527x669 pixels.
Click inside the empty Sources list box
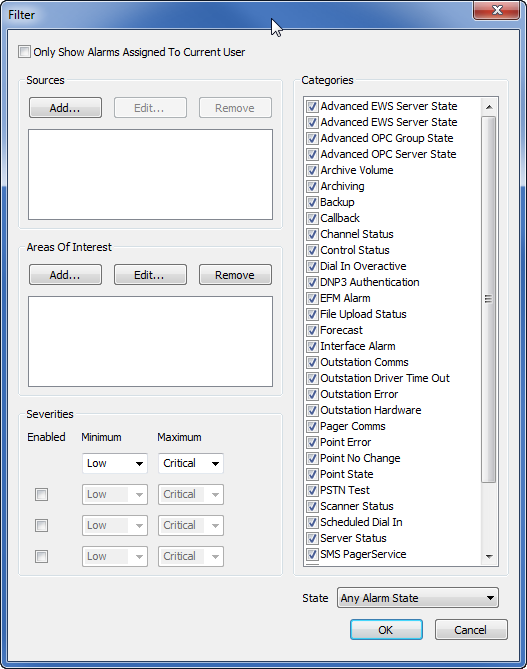150,175
